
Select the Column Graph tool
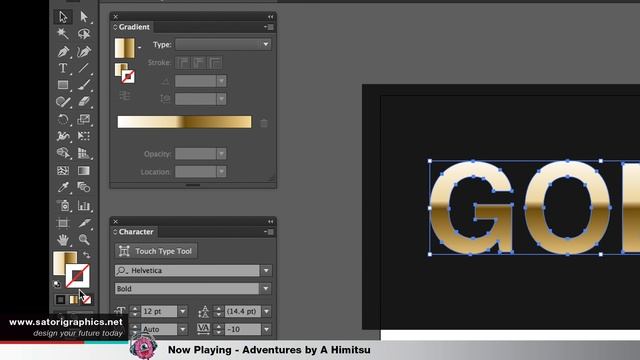84,205
